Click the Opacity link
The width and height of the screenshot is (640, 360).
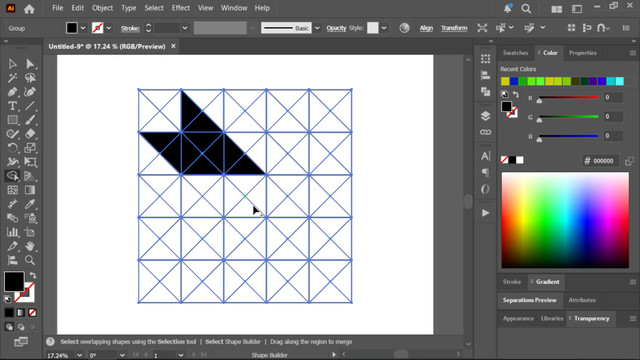pyautogui.click(x=336, y=28)
